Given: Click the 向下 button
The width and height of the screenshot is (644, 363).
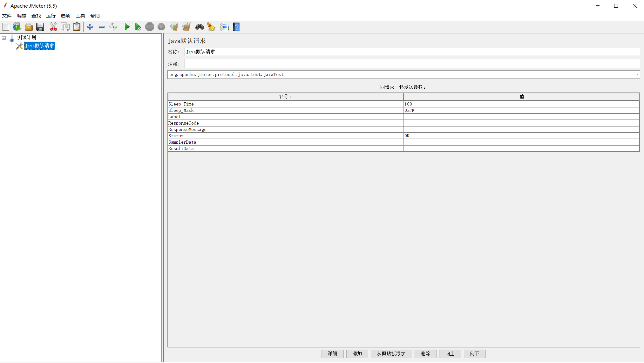Looking at the screenshot, I should click(475, 354).
